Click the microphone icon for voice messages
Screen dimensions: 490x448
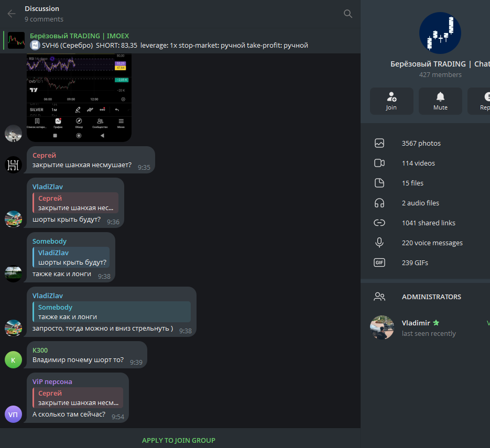tap(379, 243)
